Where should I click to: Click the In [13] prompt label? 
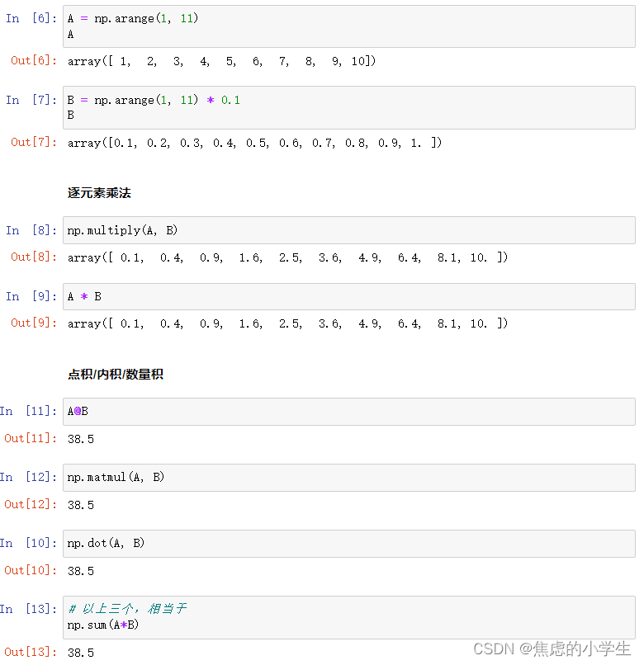pos(27,609)
